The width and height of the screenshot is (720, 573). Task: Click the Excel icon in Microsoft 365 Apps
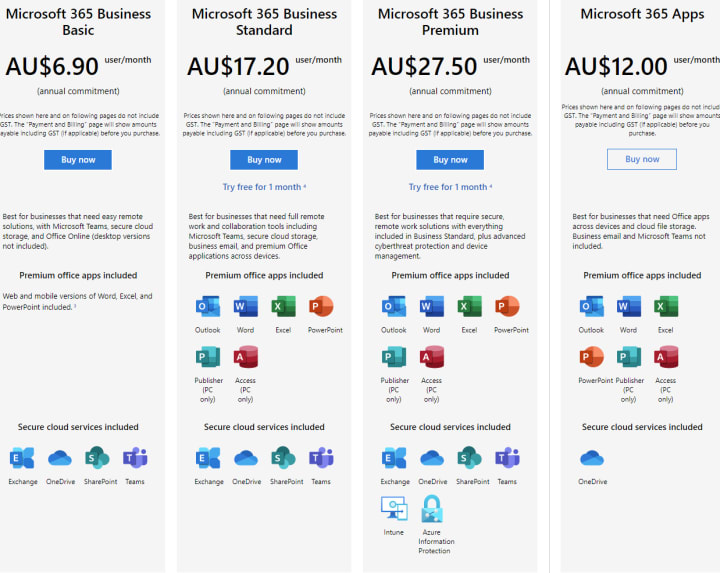click(x=666, y=307)
